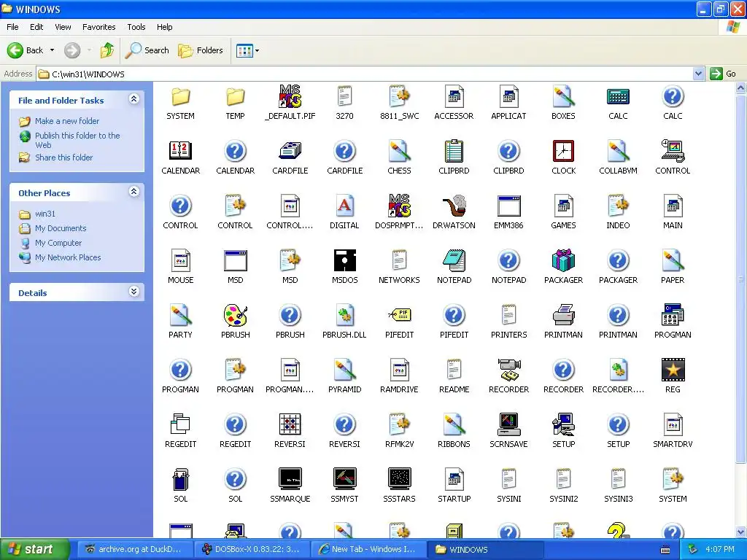Go to win31 in Other Places
The width and height of the screenshot is (747, 560).
44,214
